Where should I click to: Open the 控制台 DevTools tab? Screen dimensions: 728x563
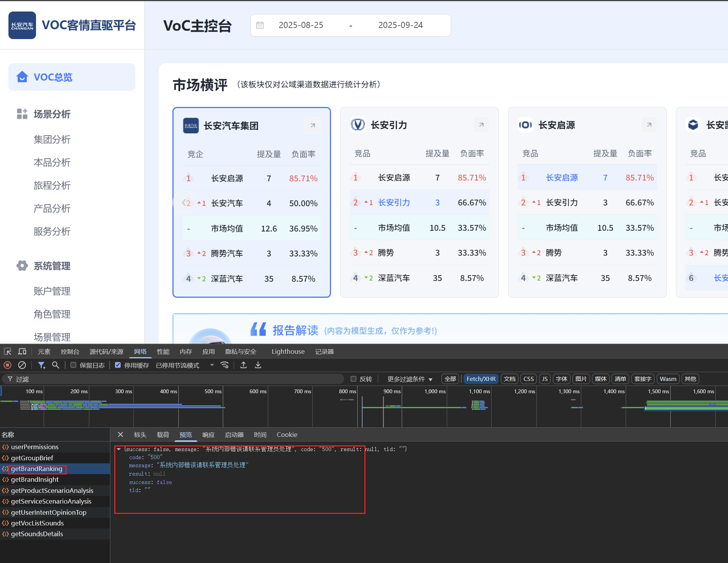(x=70, y=351)
